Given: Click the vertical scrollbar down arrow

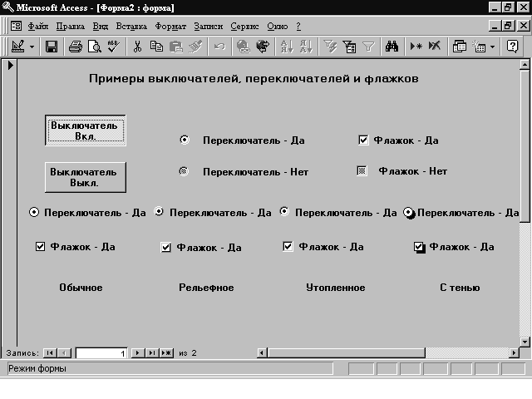Looking at the screenshot, I should (x=525, y=342).
